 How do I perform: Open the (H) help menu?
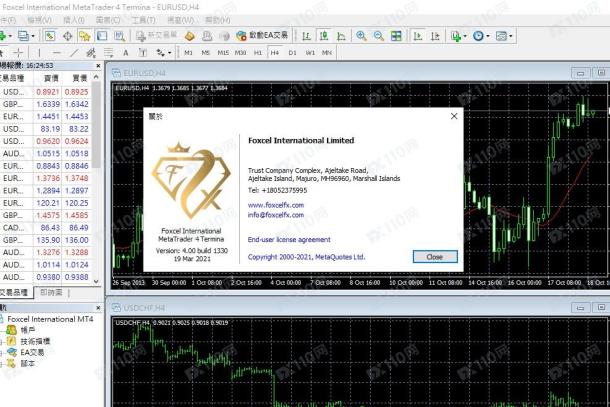[217, 20]
